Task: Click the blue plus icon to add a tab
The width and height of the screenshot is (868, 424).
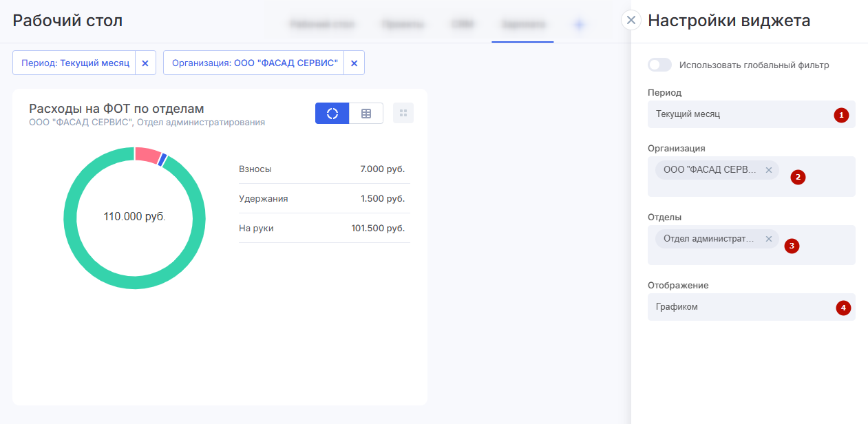Action: click(579, 25)
